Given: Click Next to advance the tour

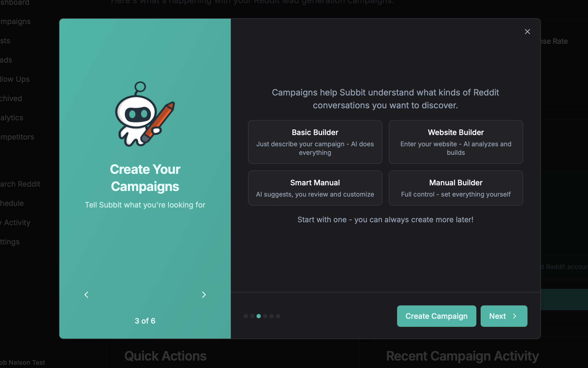Looking at the screenshot, I should 504,316.
